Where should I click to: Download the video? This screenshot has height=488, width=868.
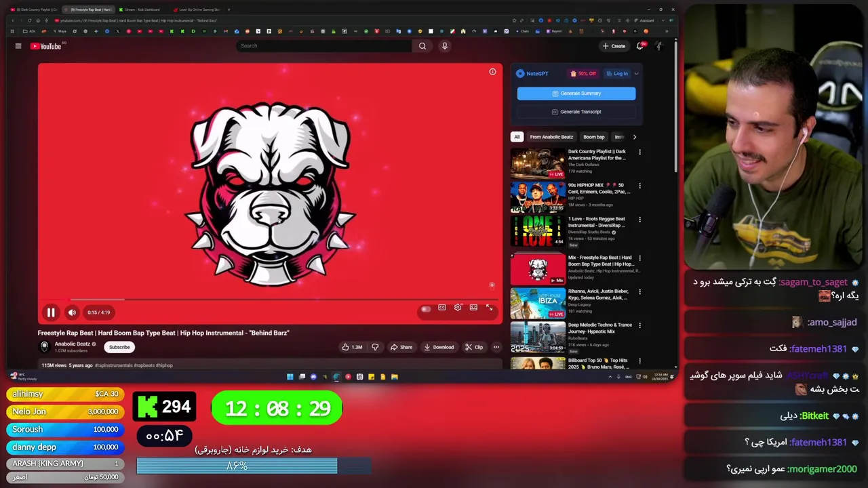pyautogui.click(x=439, y=347)
